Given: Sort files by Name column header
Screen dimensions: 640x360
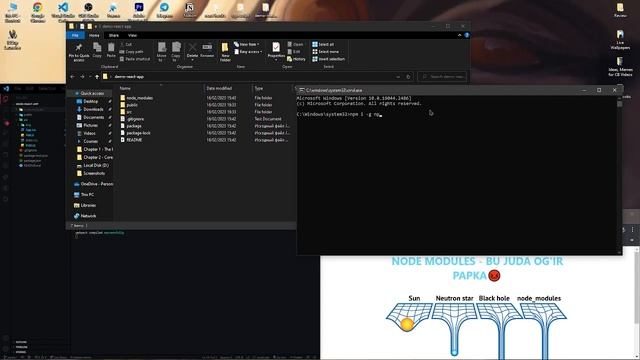Looking at the screenshot, I should (x=125, y=88).
